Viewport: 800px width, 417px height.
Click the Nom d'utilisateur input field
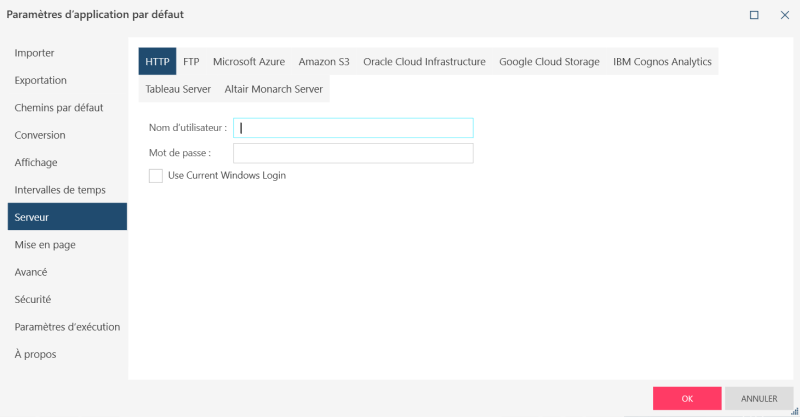(x=353, y=128)
